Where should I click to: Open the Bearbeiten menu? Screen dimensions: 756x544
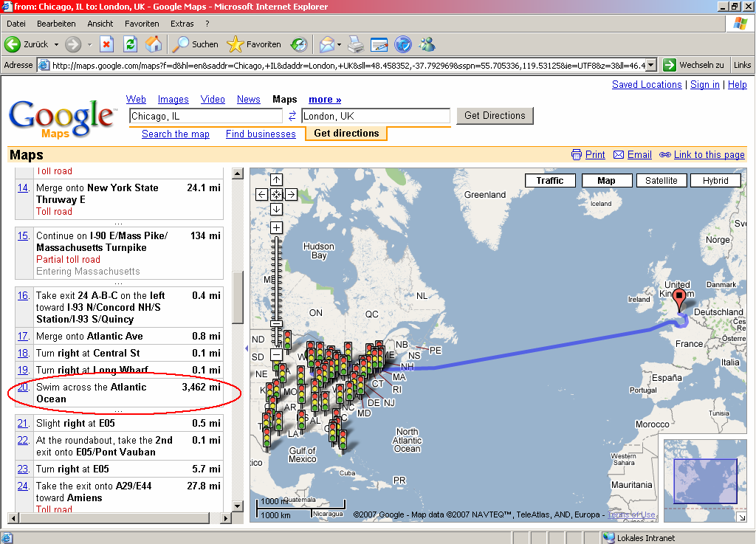point(56,24)
